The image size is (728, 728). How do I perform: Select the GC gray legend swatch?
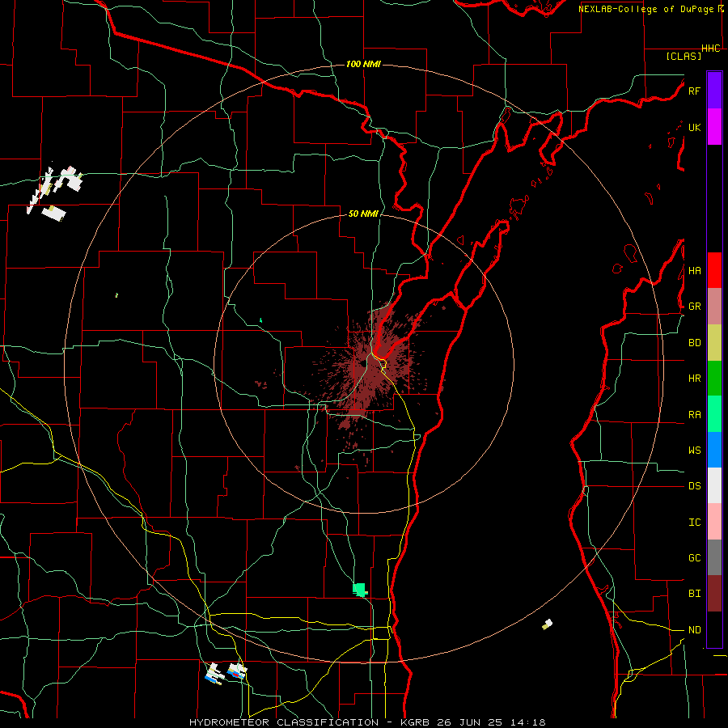point(714,557)
